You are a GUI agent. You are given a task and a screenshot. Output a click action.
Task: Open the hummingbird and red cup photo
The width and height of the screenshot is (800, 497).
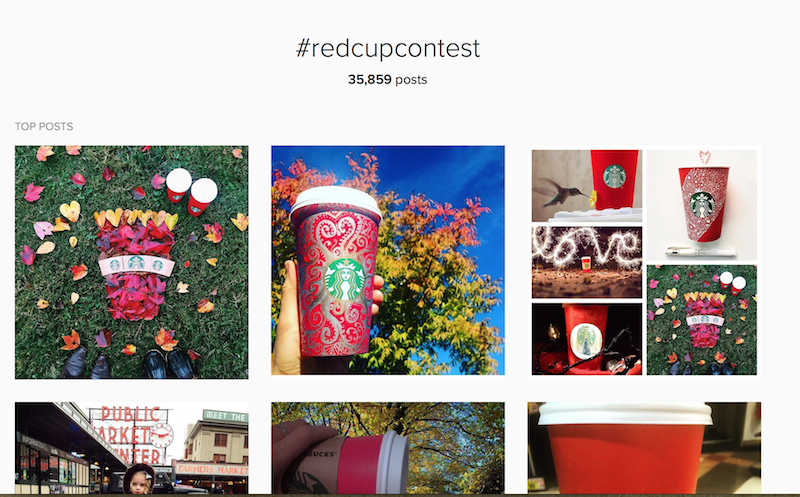587,186
